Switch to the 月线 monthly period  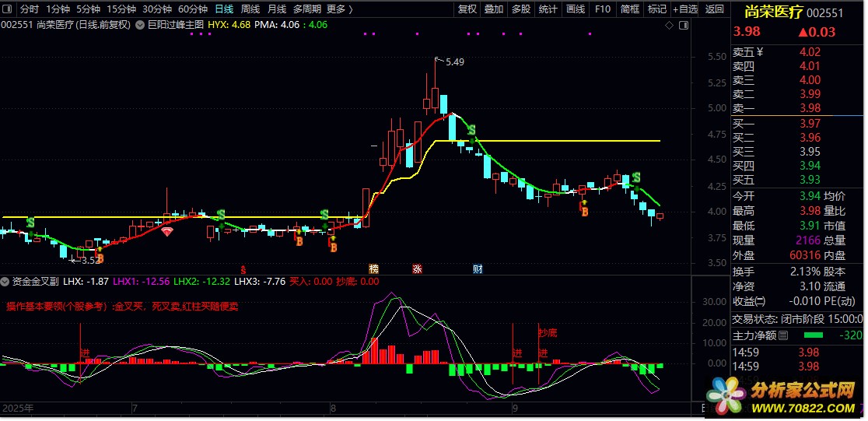point(277,9)
